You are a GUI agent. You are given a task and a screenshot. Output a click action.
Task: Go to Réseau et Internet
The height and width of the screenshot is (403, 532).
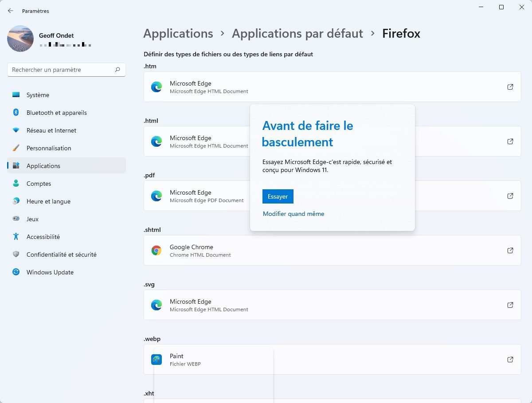pos(66,130)
